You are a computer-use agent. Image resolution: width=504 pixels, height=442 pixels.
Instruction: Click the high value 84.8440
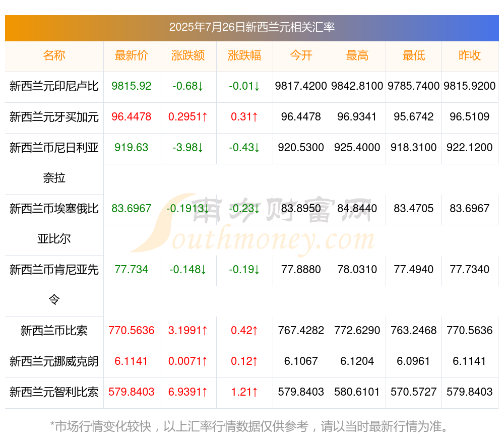pyautogui.click(x=357, y=208)
